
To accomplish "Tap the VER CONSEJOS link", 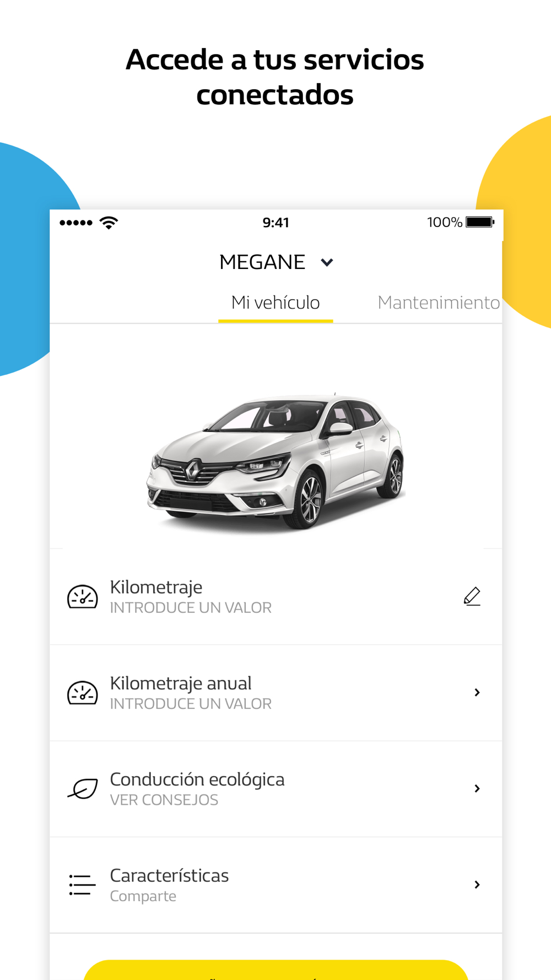I will click(164, 800).
